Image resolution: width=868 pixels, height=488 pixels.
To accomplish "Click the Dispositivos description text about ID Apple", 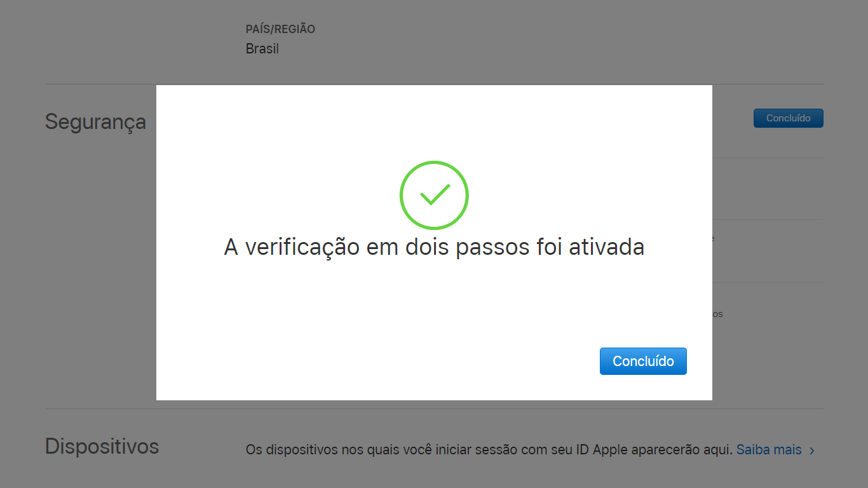I will [x=489, y=450].
